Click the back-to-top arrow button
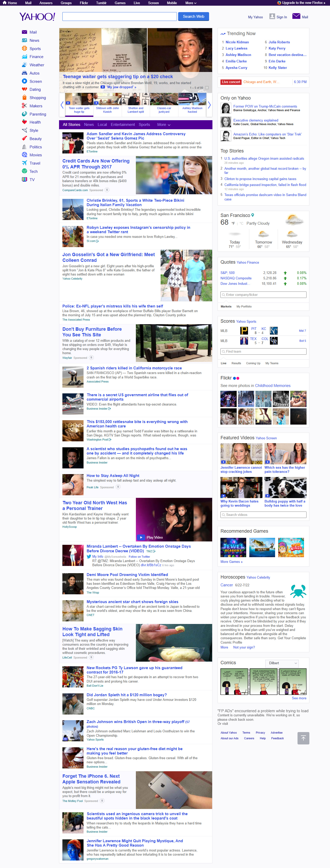This screenshot has width=330, height=868. 303,738
